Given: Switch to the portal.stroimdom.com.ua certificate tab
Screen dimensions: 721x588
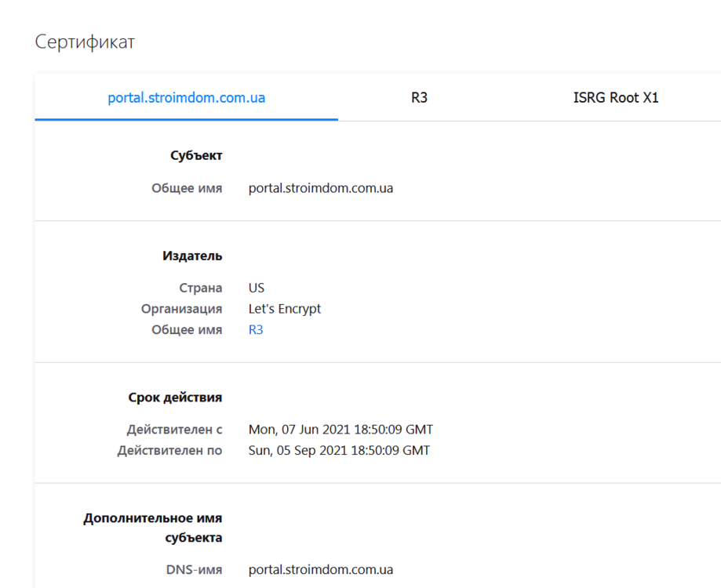Looking at the screenshot, I should (186, 98).
